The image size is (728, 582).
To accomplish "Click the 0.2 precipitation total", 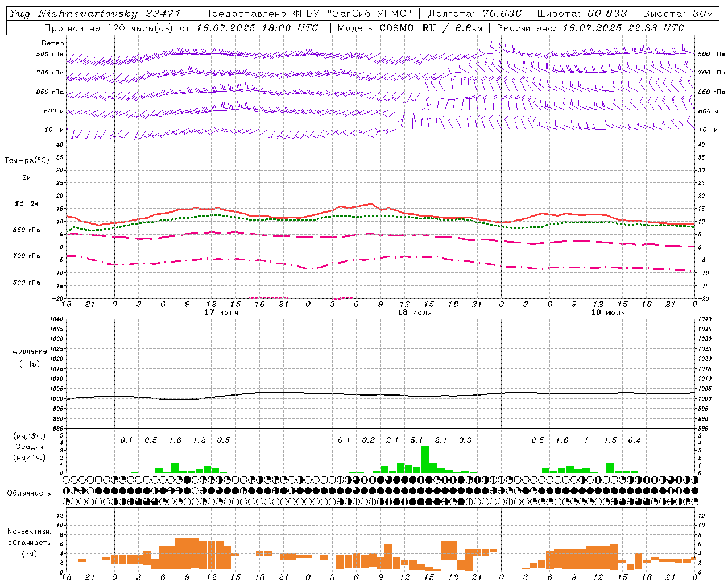I will tap(369, 440).
